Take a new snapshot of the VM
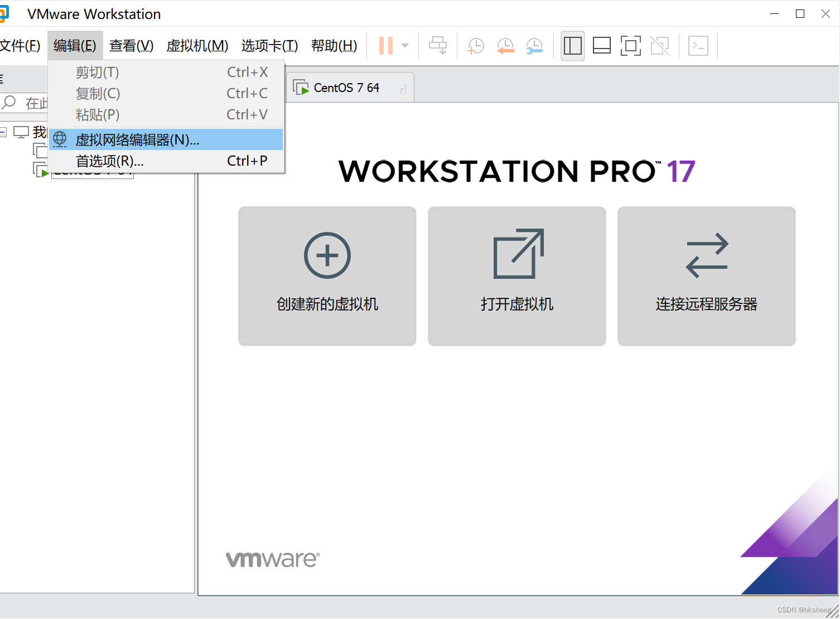The width and height of the screenshot is (840, 619). tap(475, 45)
